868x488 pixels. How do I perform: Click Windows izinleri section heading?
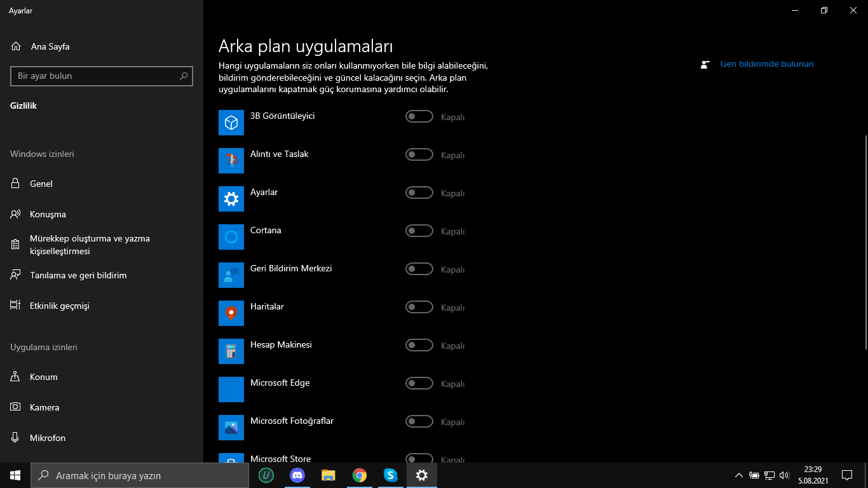tap(42, 154)
